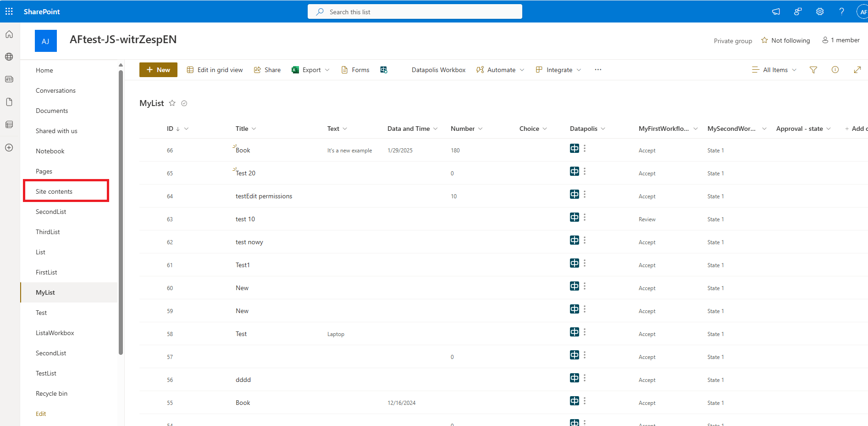Favorite MyList with the star icon
This screenshot has height=426, width=868.
click(x=172, y=103)
